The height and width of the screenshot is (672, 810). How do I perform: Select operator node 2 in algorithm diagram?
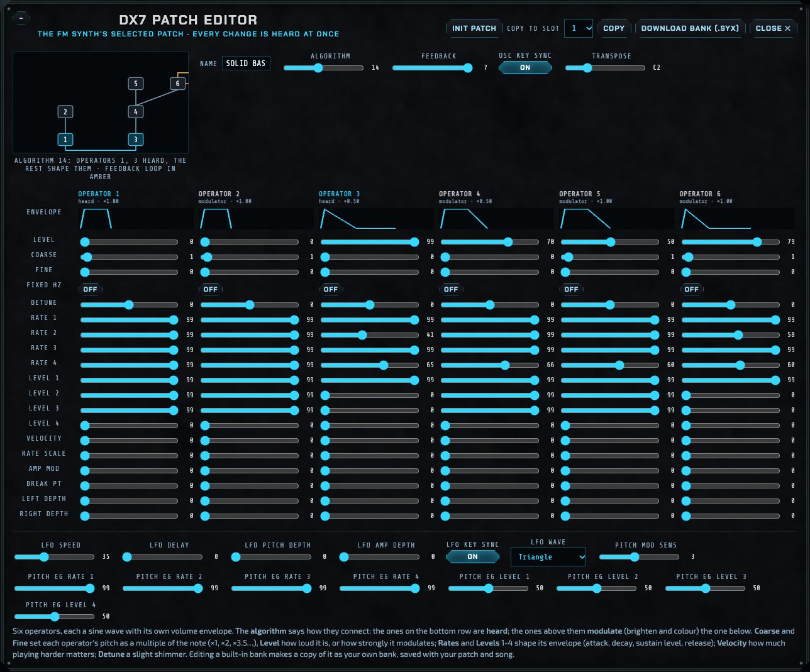65,111
